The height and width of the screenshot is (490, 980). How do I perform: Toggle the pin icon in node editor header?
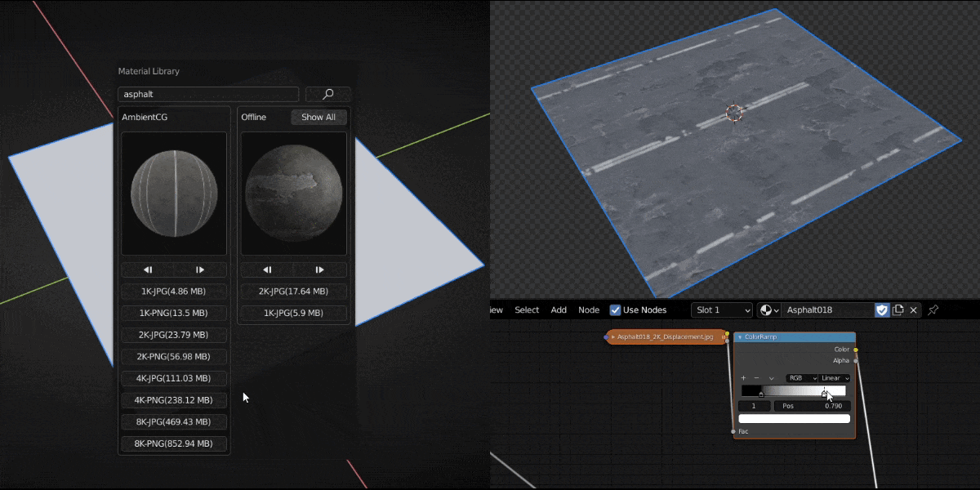(x=933, y=310)
